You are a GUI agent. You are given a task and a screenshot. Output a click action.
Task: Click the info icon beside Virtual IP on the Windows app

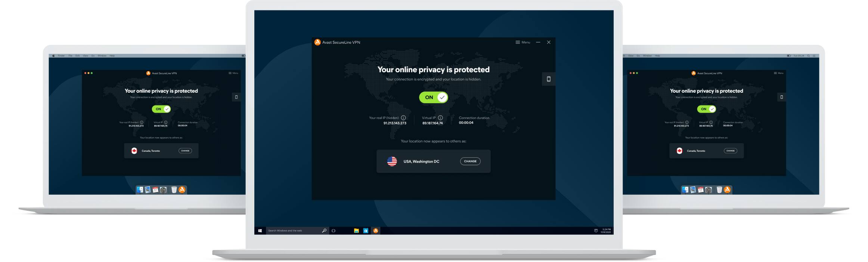440,118
